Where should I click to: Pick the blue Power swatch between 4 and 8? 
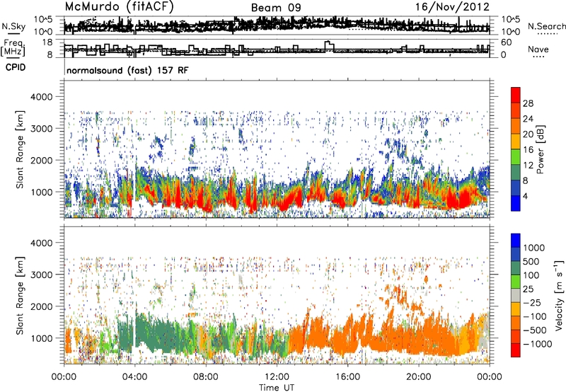click(516, 188)
